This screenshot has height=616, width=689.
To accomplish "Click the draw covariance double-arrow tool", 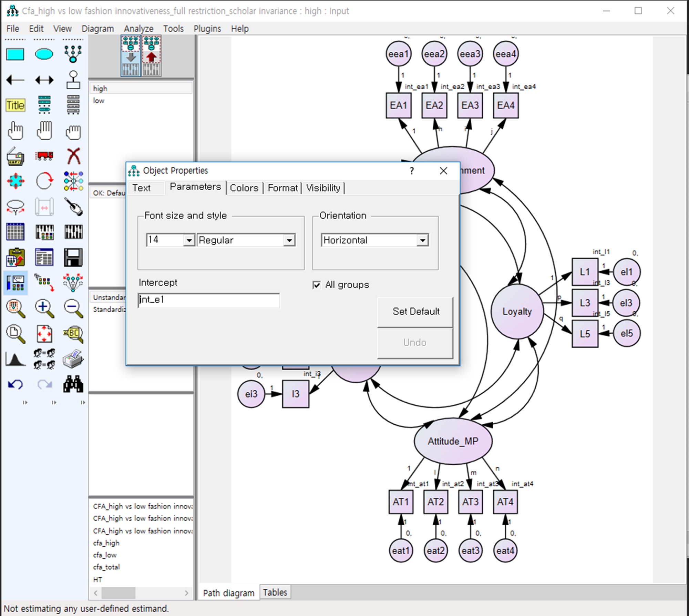I will pyautogui.click(x=44, y=80).
